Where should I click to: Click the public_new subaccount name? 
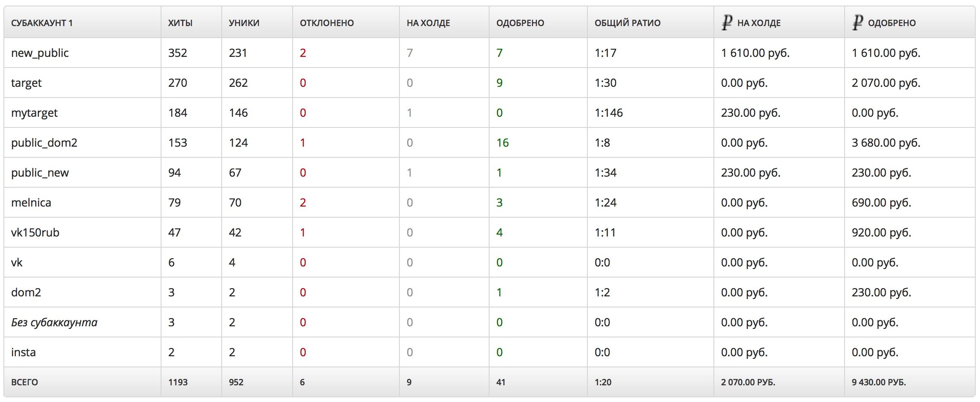[40, 173]
